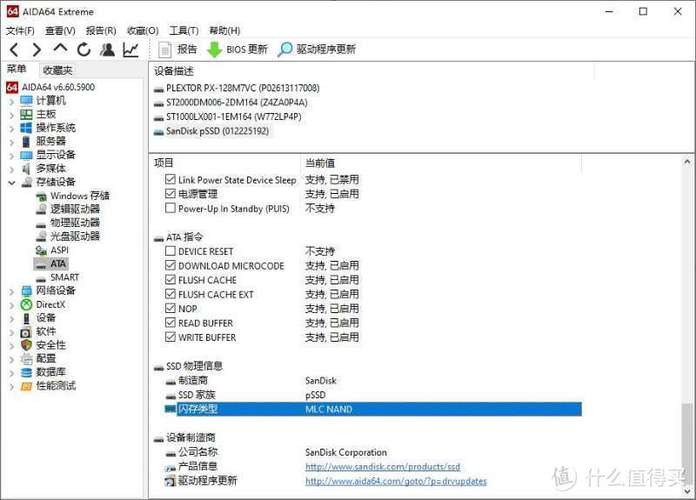Generate a 报告 report from the toolbar
696x500 pixels.
(178, 49)
